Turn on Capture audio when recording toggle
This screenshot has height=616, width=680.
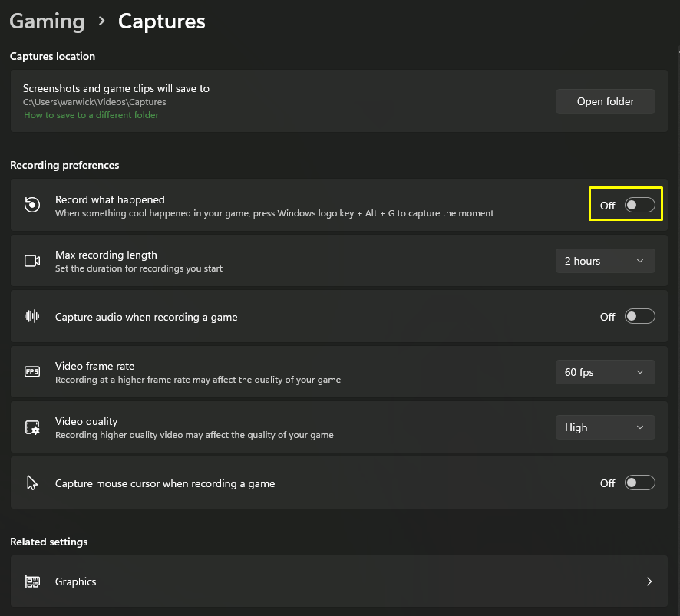(639, 317)
